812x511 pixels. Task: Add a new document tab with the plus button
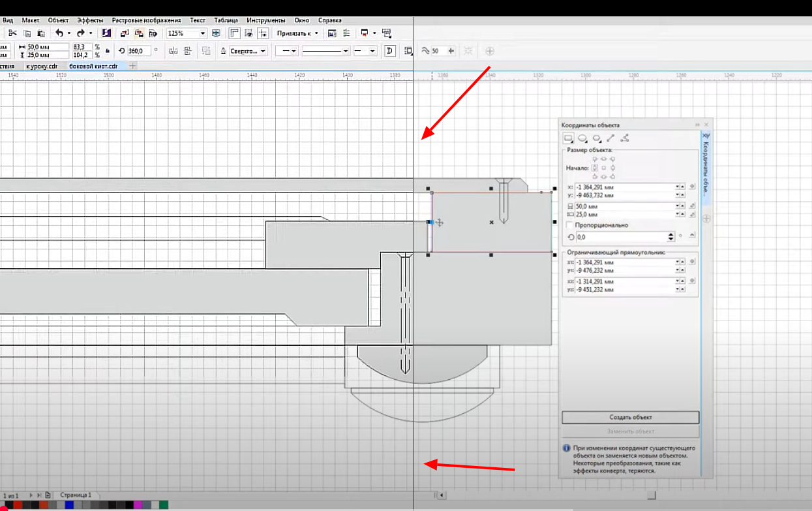132,66
